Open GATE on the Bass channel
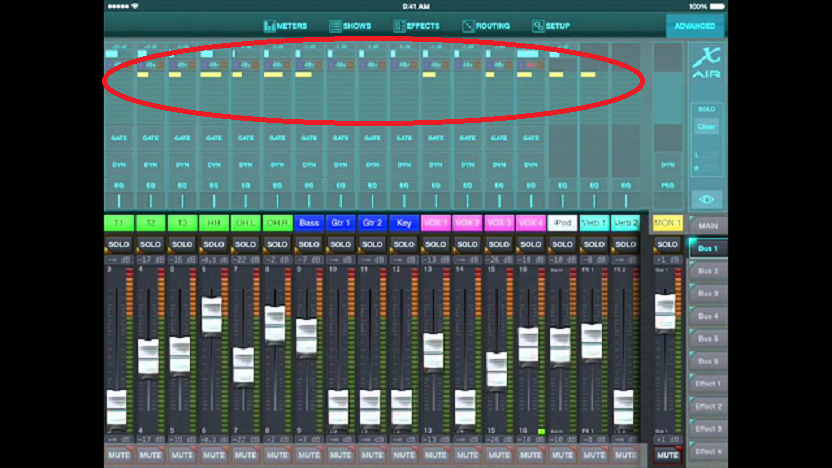The image size is (832, 468). point(309,138)
